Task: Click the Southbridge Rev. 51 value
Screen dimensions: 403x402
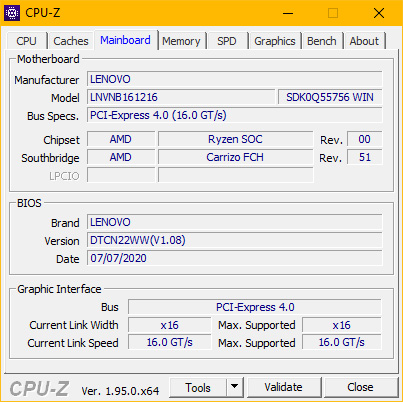Action: tap(365, 157)
